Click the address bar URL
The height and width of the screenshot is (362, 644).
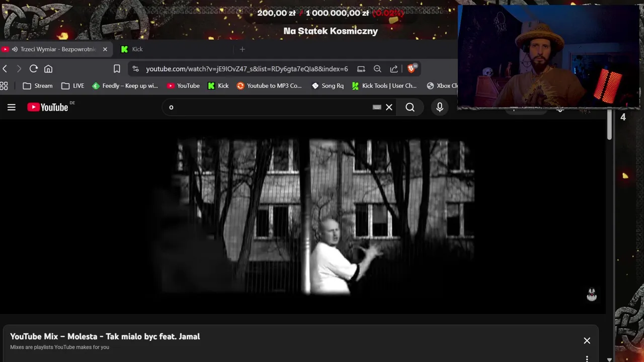point(247,69)
